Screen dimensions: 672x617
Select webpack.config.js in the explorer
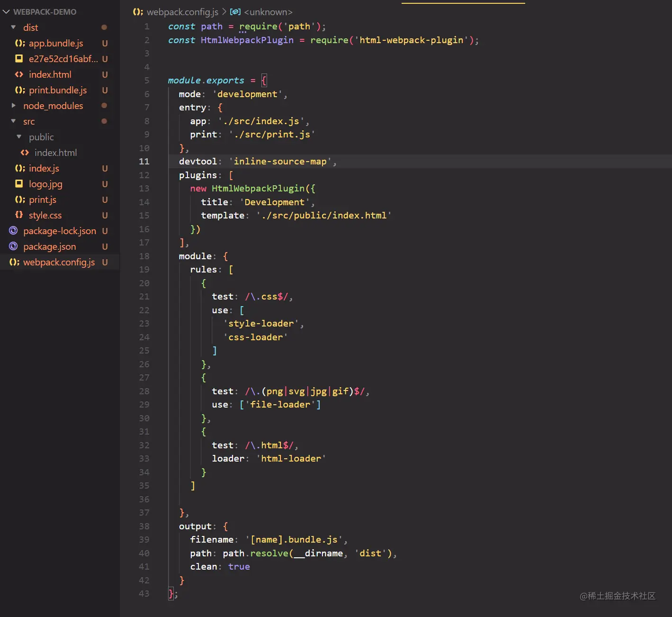point(59,262)
